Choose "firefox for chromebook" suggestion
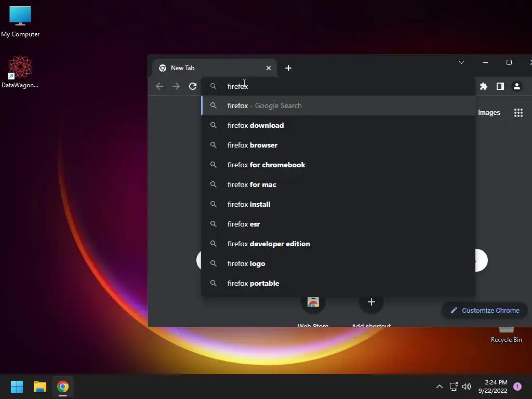This screenshot has height=399, width=532. [x=338, y=165]
